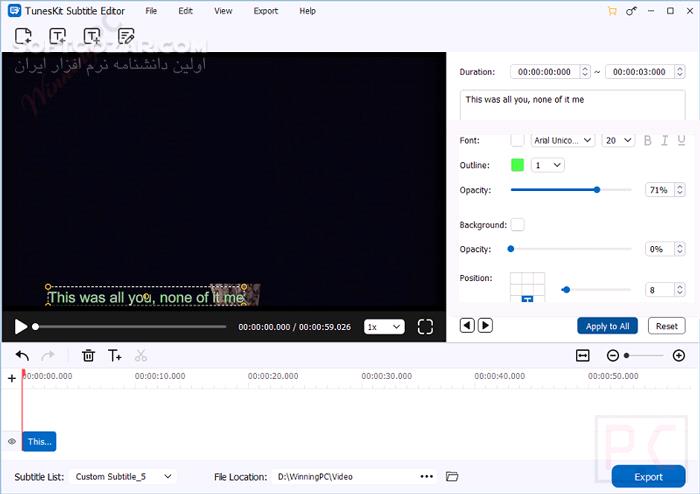Toggle bold font style
Screen dimensions: 700x494
tap(647, 141)
